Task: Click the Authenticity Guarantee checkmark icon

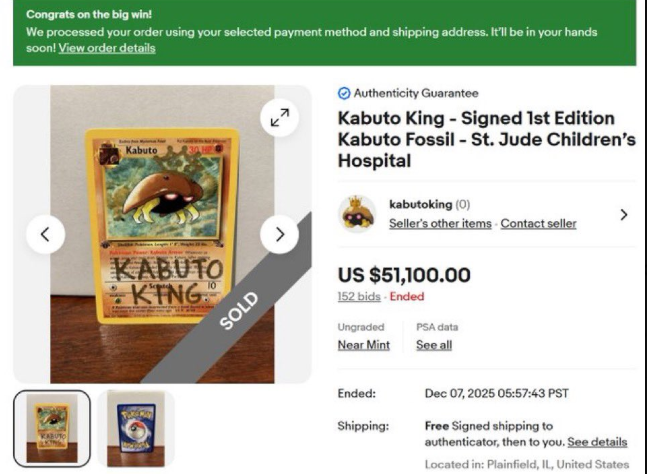Action: point(344,93)
